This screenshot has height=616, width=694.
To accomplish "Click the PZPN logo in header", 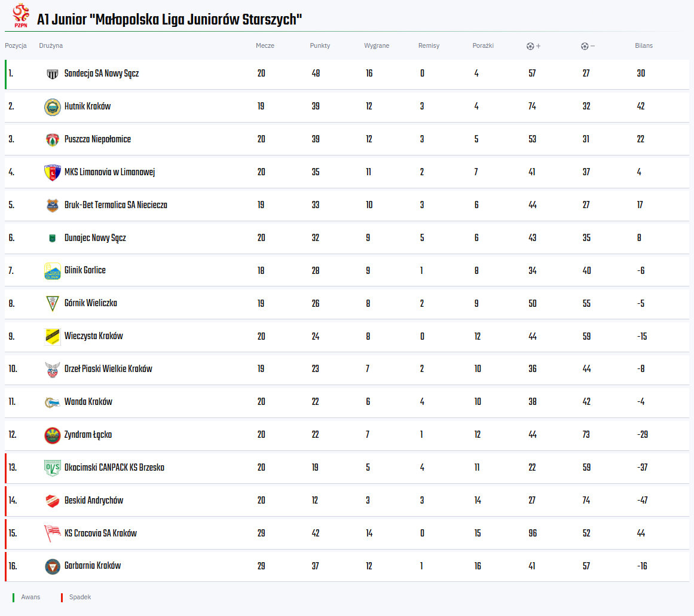I will pos(21,17).
